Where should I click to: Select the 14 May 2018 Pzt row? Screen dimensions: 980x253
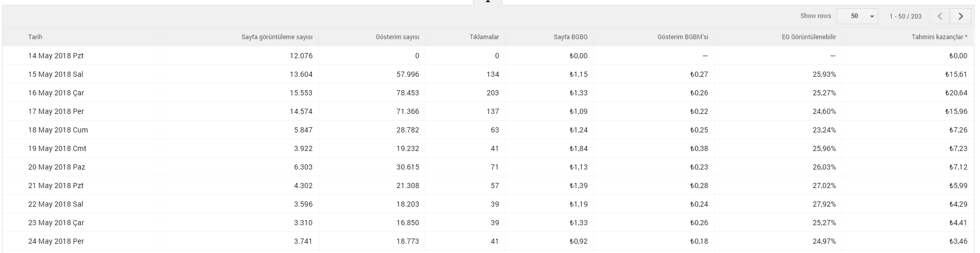(x=488, y=56)
